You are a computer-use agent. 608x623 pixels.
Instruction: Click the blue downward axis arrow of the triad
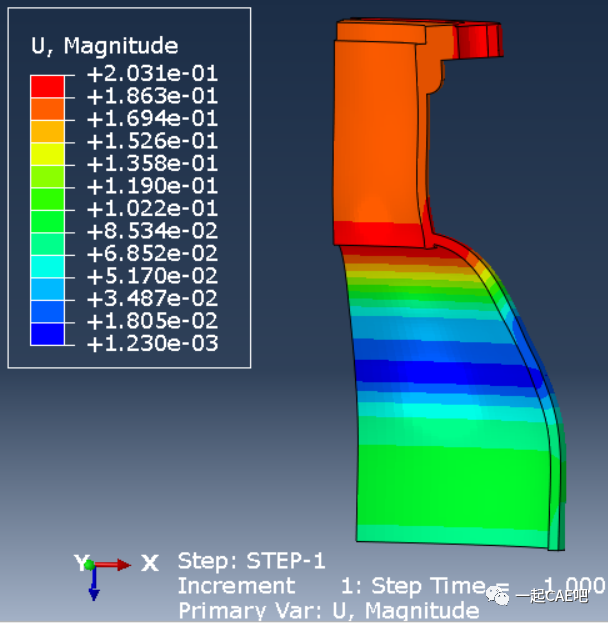coord(93,587)
